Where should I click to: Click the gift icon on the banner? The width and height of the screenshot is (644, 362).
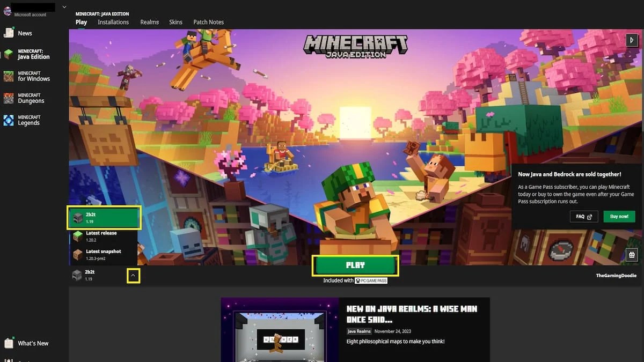pyautogui.click(x=632, y=254)
